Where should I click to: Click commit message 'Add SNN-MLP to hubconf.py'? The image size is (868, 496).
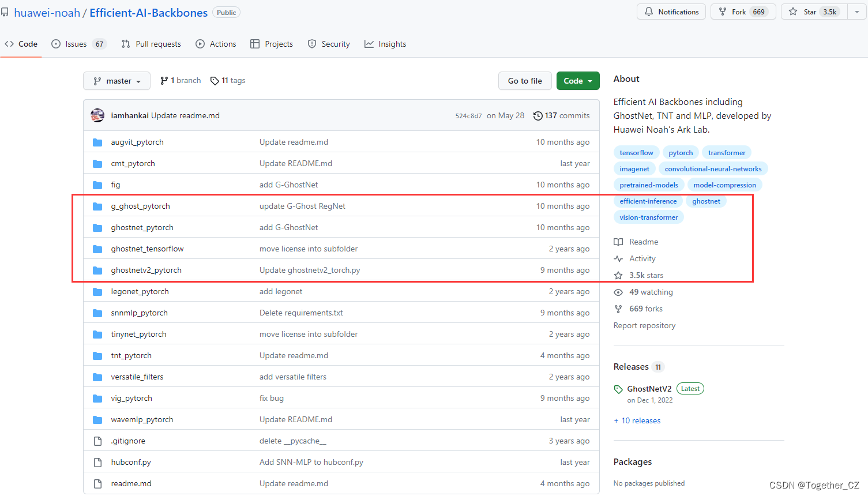coord(311,463)
